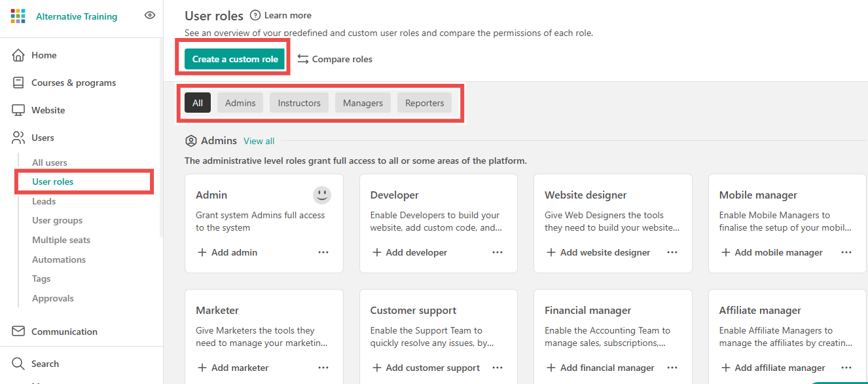Open User groups in sidebar
The image size is (868, 384).
pos(58,220)
